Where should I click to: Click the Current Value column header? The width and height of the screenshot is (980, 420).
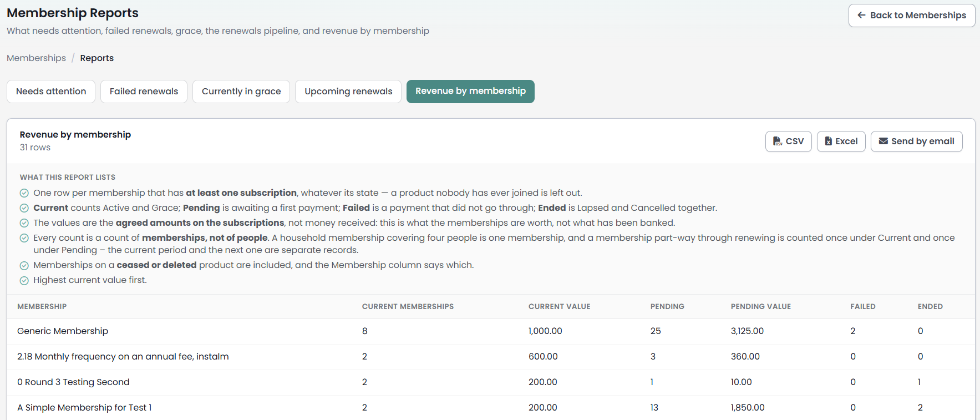point(559,307)
